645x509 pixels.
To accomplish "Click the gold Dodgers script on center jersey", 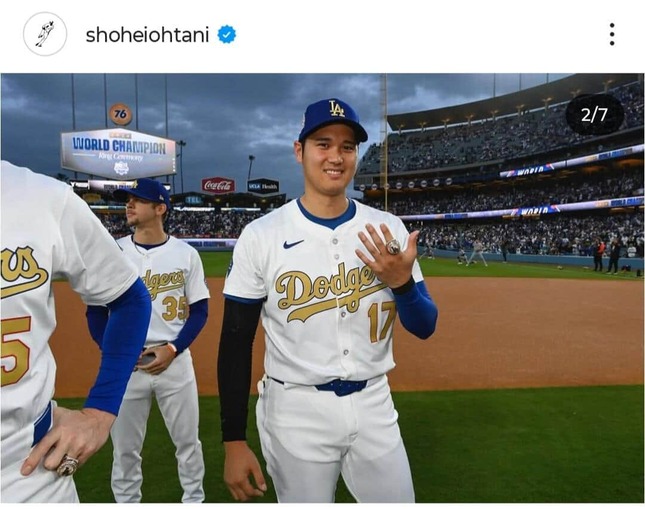I will [x=327, y=292].
